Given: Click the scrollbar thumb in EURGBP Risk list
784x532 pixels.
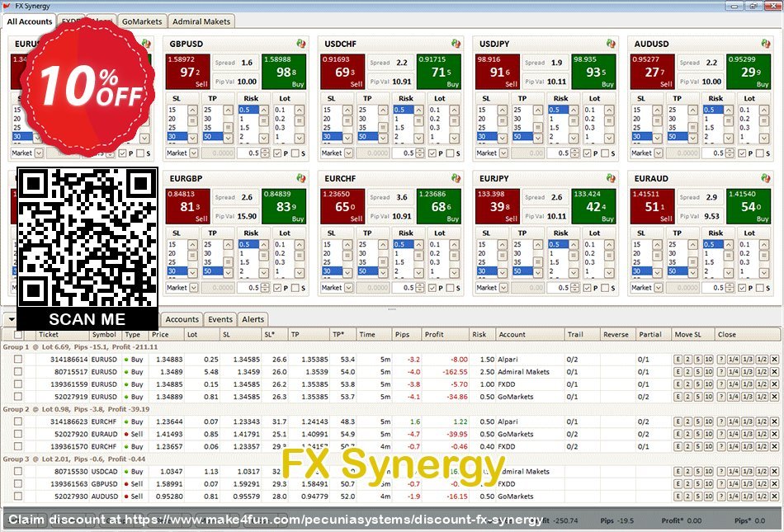Looking at the screenshot, I should 263,257.
